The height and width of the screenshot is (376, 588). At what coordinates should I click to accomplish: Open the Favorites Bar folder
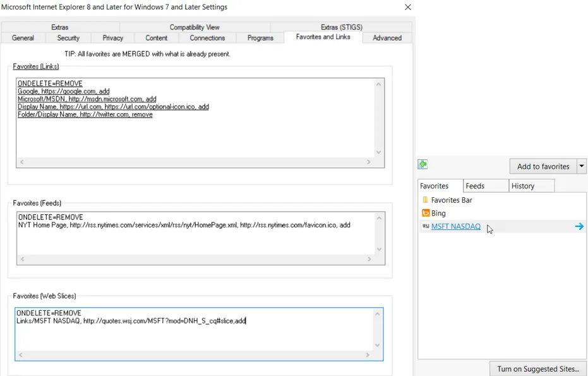coord(452,200)
